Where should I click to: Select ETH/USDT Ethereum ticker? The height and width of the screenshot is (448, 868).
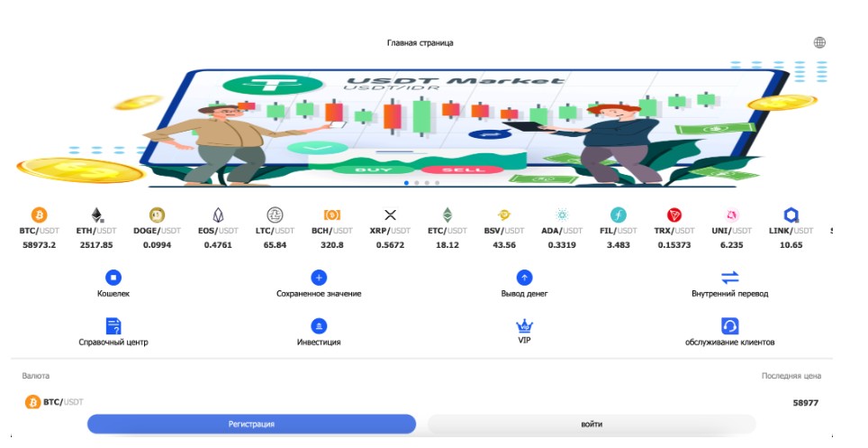point(95,215)
